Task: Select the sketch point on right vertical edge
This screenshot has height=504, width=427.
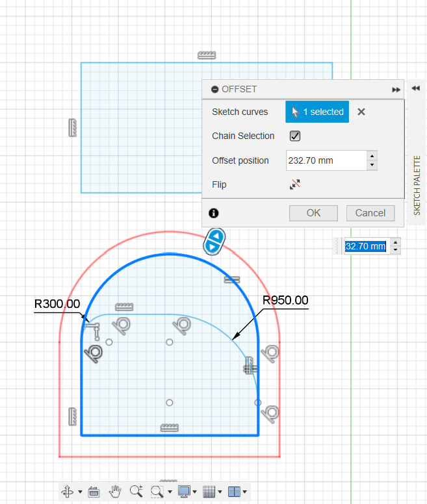Action: (x=257, y=403)
